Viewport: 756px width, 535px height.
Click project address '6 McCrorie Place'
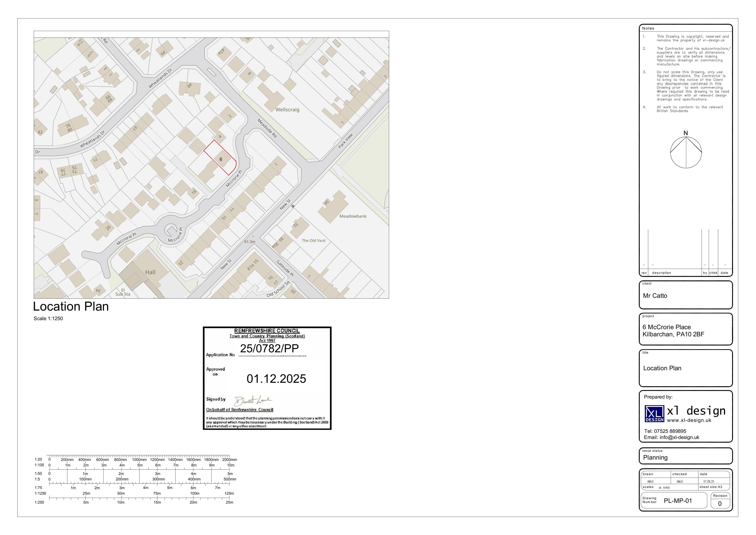tap(666, 327)
